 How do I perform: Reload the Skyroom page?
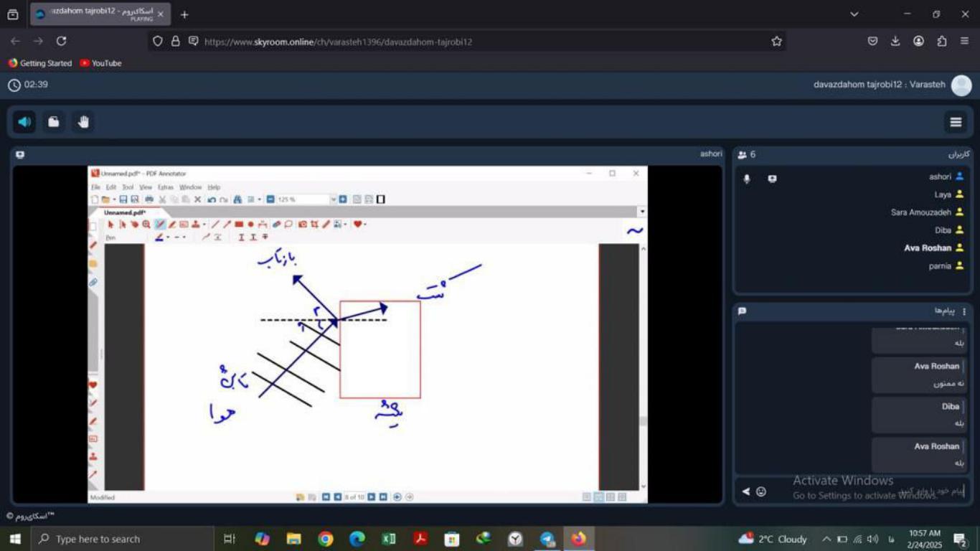[x=62, y=42]
